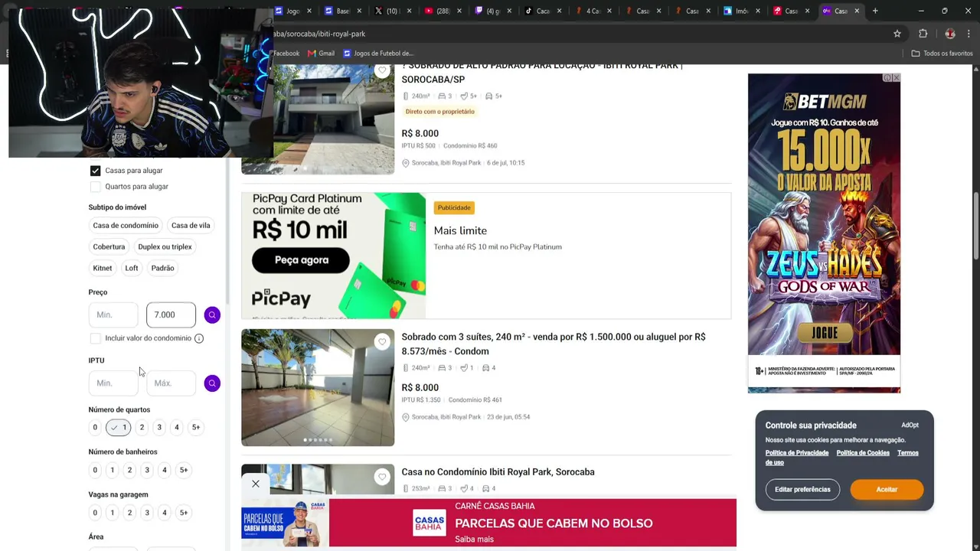Select the Padrão subtype chip
980x551 pixels.
162,269
